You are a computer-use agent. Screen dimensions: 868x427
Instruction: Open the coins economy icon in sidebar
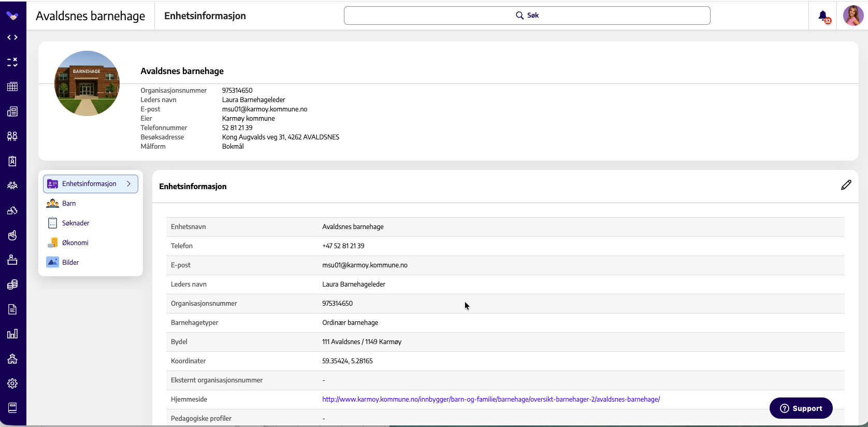[x=12, y=284]
